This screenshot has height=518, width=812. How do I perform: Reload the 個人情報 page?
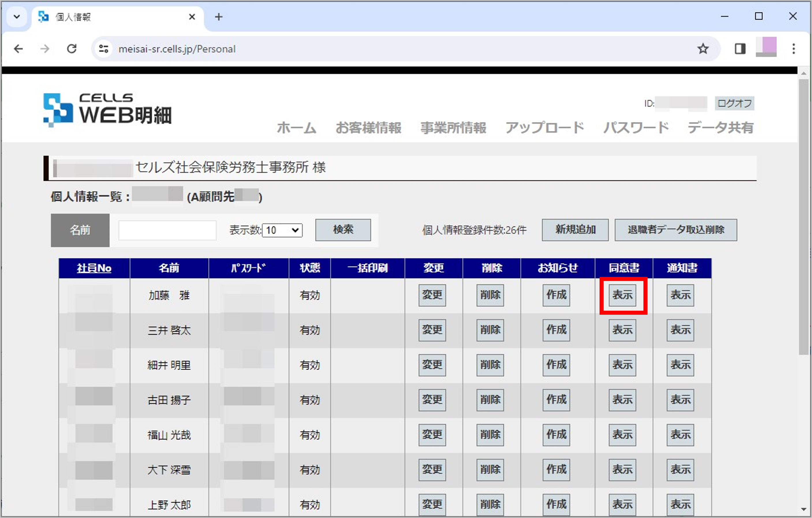(72, 49)
